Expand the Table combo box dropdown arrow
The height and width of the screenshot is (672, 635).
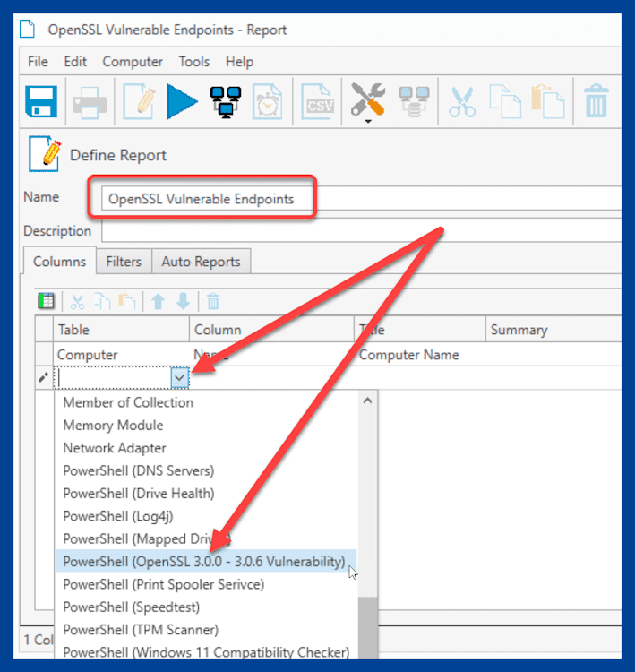(x=179, y=378)
